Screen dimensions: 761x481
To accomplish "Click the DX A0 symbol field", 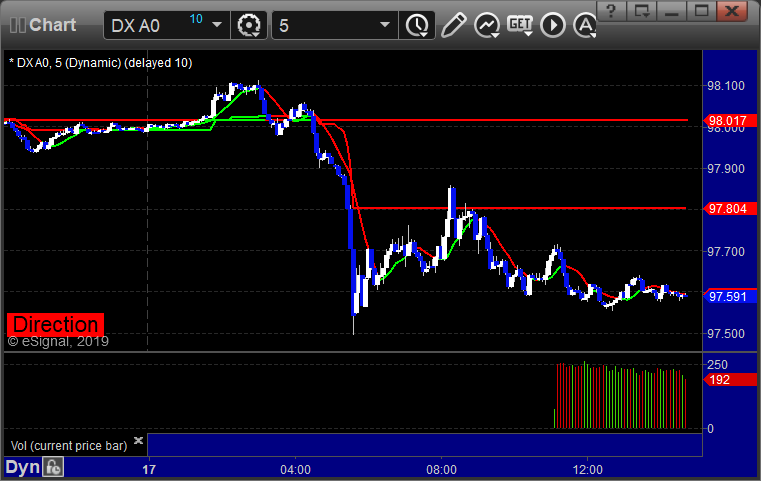I will coord(166,25).
